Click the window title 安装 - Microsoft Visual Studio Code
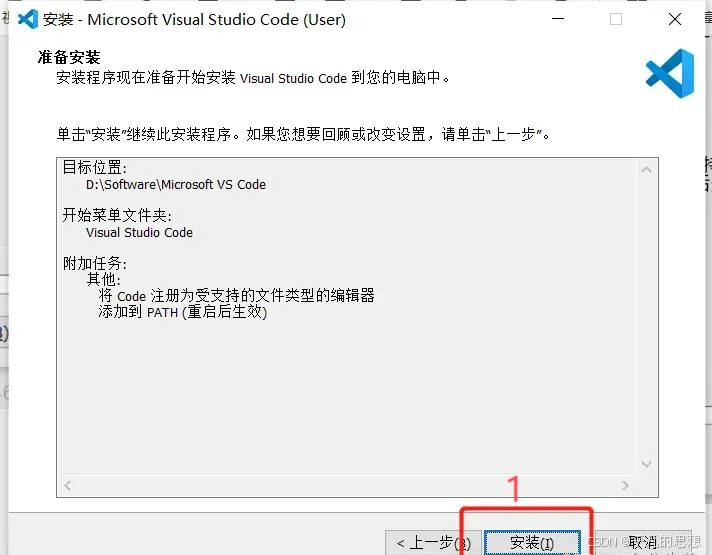Viewport: 712px width, 555px height. tap(194, 20)
